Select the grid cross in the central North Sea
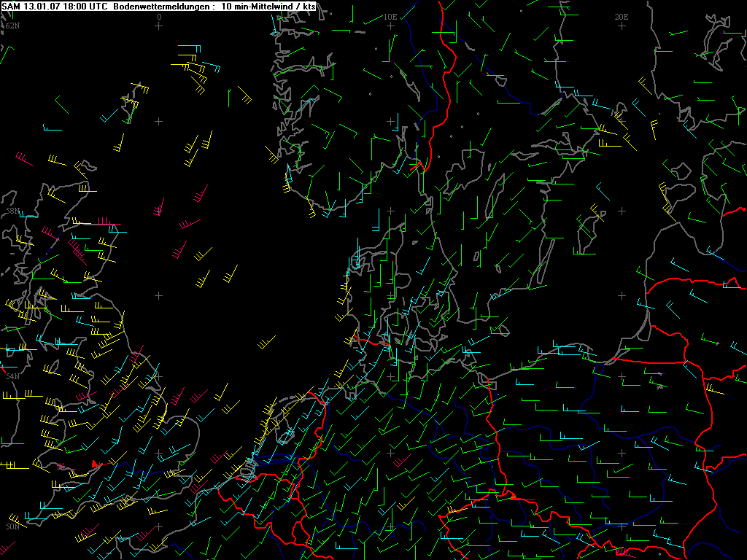 coord(159,295)
